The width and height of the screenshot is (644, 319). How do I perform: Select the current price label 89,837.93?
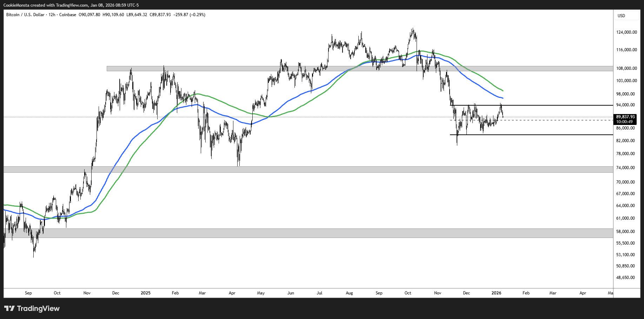click(x=625, y=117)
